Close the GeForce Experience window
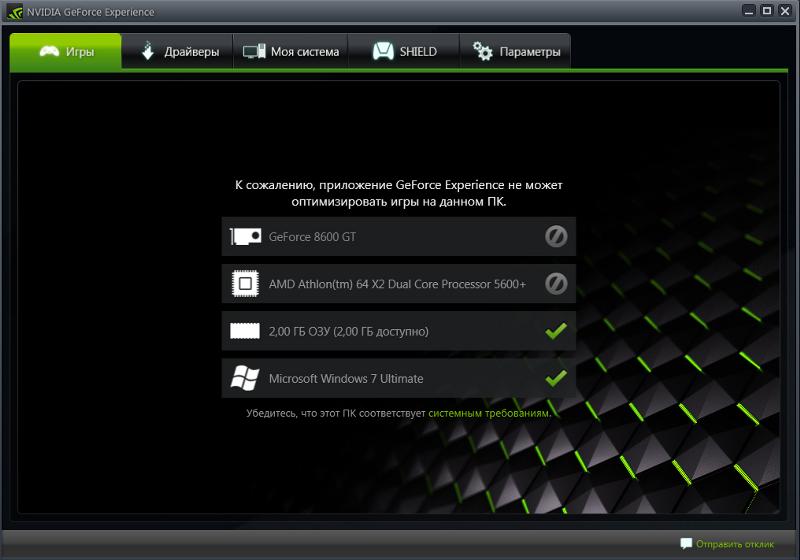This screenshot has height=560, width=800. pos(785,11)
